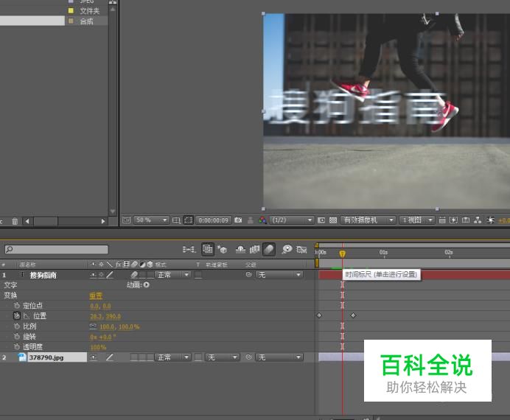Click 动画 animate arrow button
The height and width of the screenshot is (420, 510).
click(147, 285)
